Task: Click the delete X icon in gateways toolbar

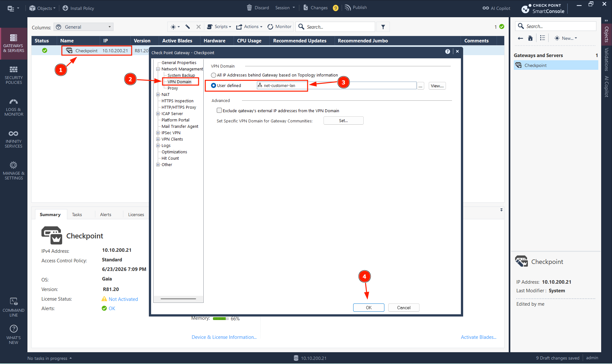Action: 198,27
